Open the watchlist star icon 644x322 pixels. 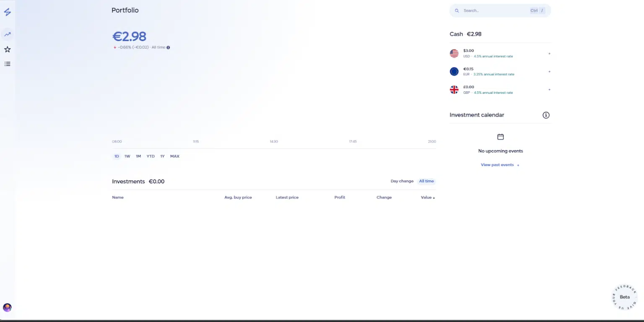7,49
